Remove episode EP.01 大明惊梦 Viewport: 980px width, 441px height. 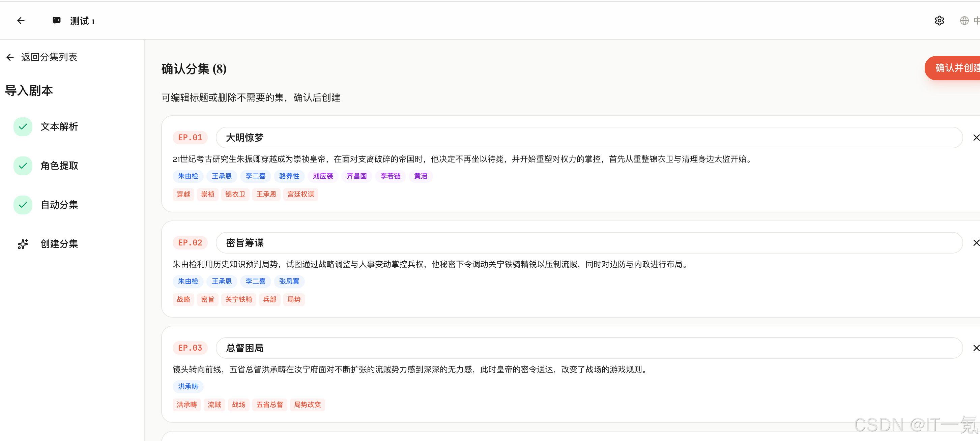click(976, 137)
